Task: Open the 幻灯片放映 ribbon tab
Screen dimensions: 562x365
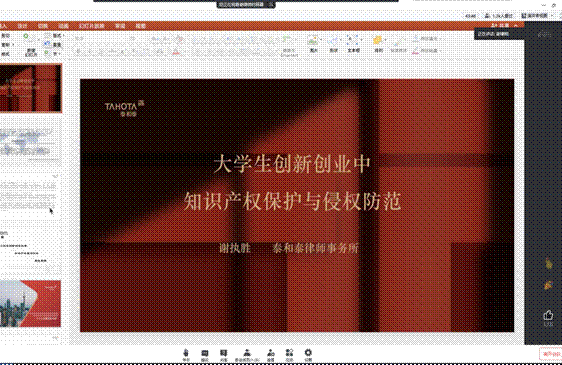Action: (91, 26)
